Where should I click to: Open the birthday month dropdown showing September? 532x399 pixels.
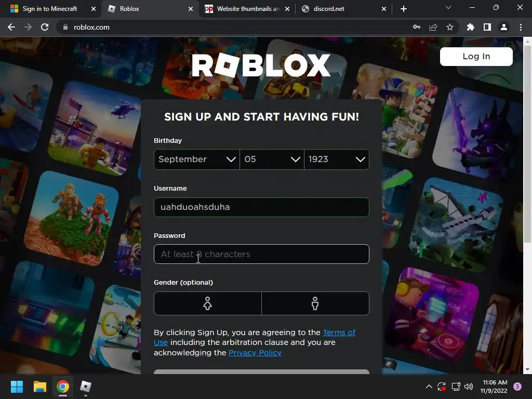197,159
